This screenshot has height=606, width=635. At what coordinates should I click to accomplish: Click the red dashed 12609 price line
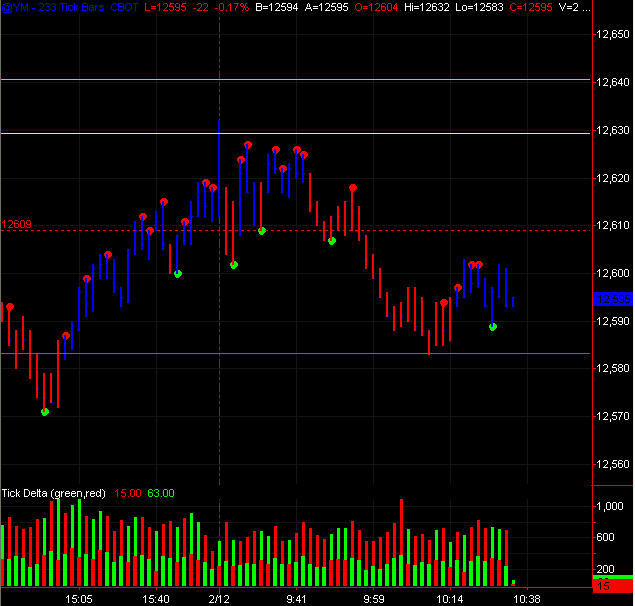coord(295,230)
